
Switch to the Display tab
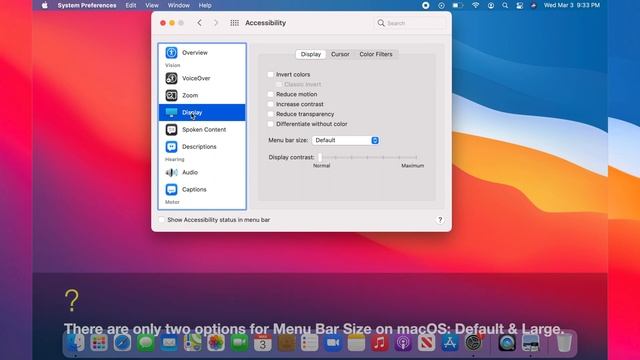(x=311, y=54)
